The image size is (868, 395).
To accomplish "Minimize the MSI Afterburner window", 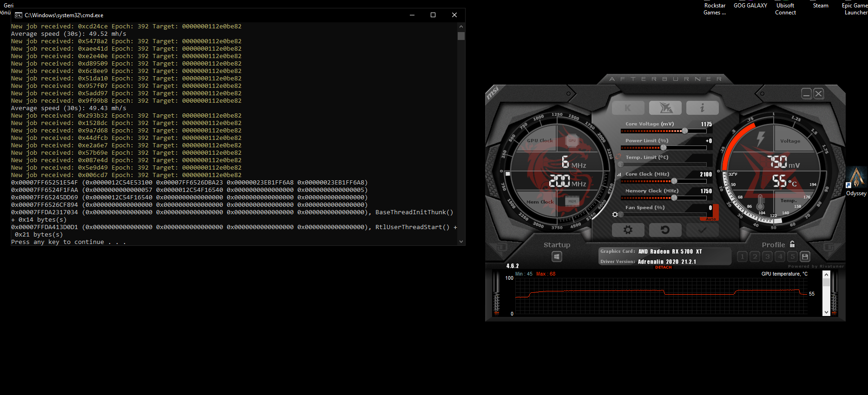I will 807,94.
